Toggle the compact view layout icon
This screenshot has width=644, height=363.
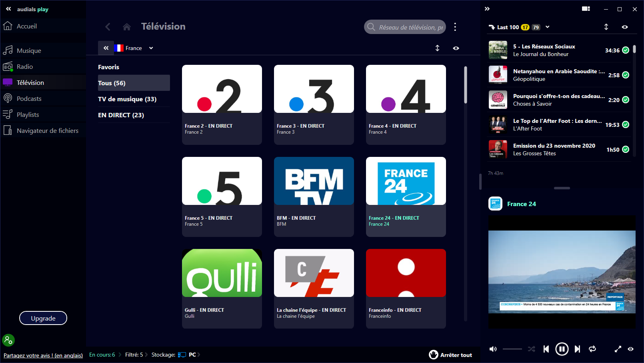point(586,9)
